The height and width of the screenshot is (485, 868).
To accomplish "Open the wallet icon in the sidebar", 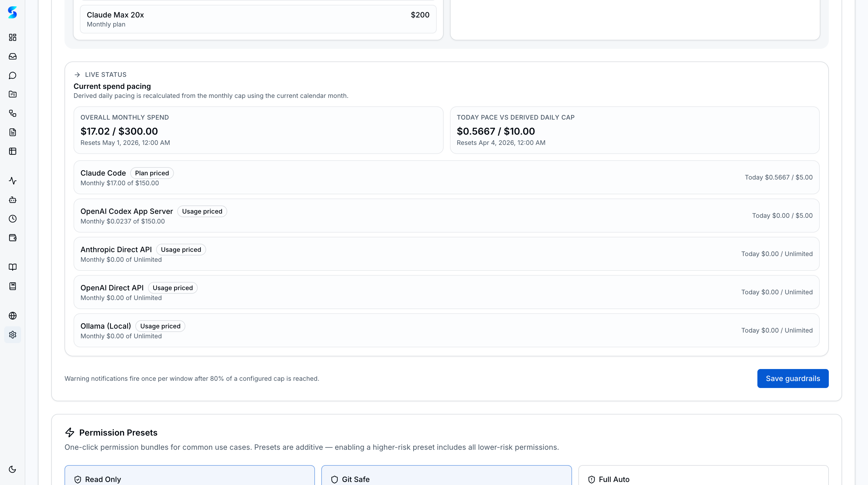I will point(12,238).
